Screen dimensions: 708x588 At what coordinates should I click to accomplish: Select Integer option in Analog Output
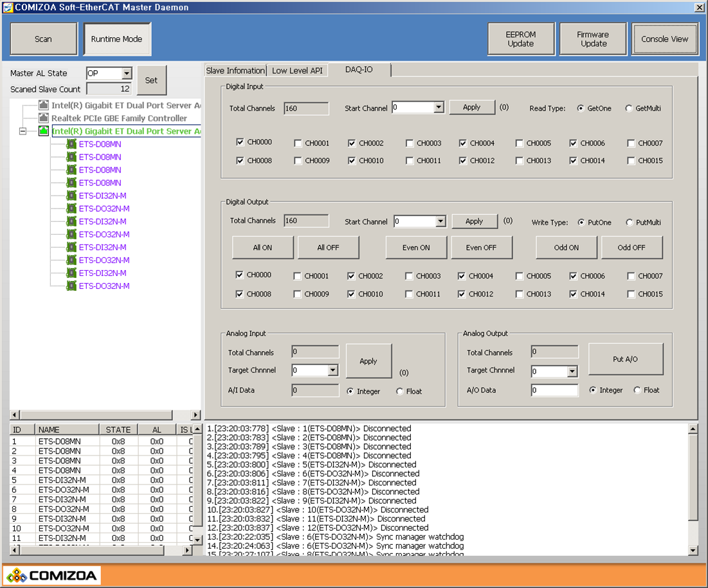(x=593, y=390)
